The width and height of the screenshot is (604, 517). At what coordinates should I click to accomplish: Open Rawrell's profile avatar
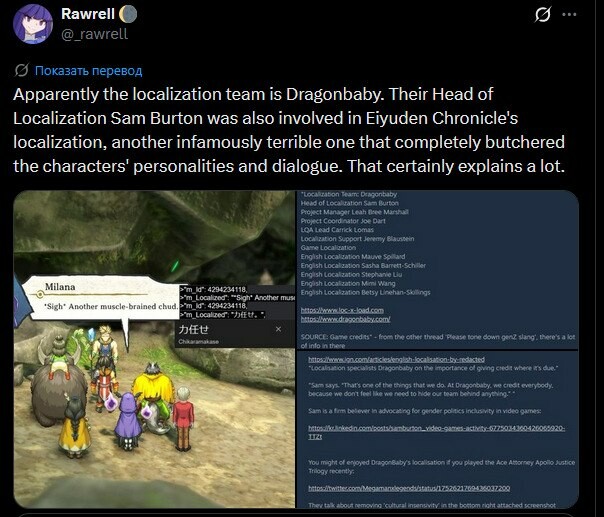(x=33, y=24)
